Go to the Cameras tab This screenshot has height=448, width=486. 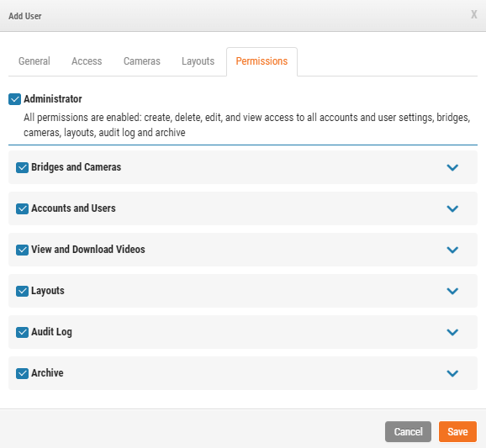142,61
